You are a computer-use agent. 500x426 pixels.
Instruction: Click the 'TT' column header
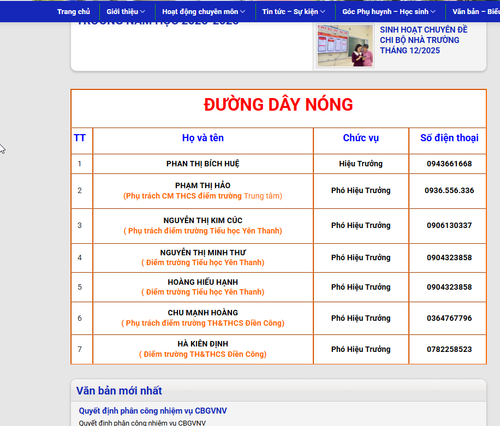click(x=80, y=138)
